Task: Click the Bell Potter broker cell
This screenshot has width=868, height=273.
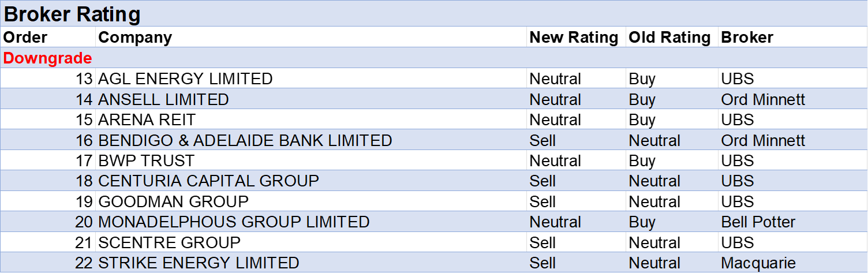Action: point(758,222)
